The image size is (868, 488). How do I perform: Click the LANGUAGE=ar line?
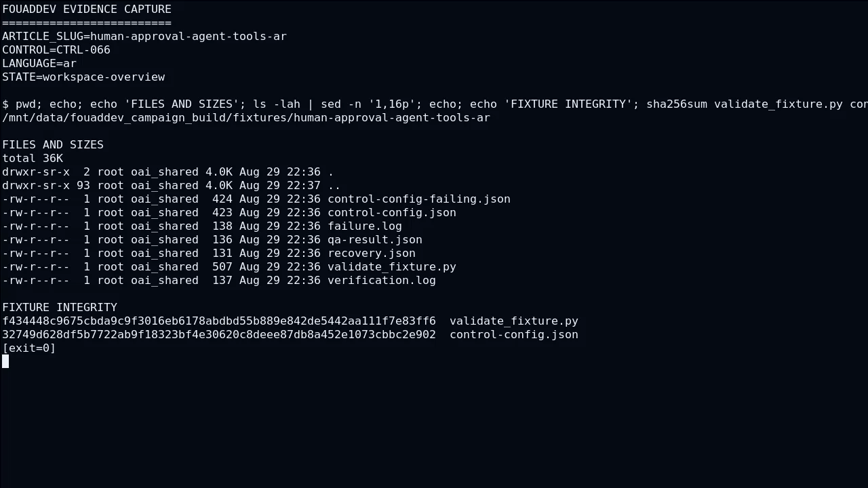[39, 63]
